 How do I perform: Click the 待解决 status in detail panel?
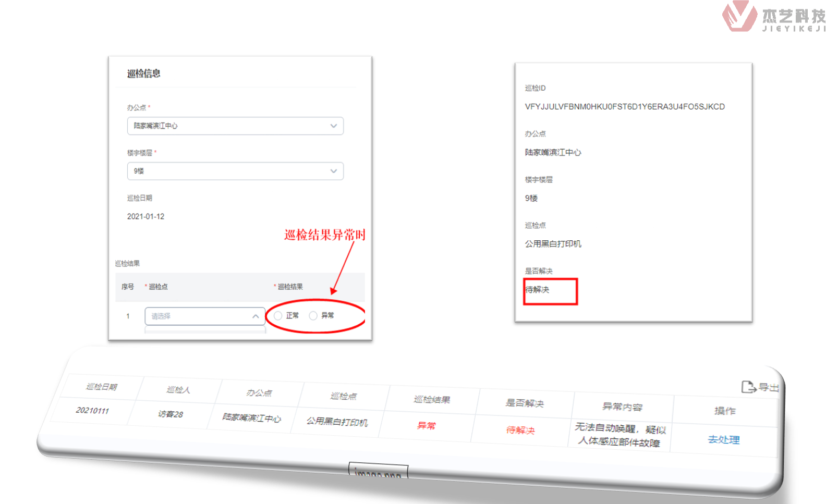tap(537, 290)
